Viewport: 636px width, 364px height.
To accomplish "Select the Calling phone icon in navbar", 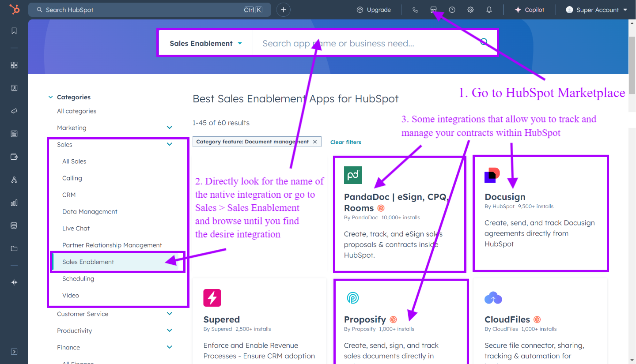I will (x=415, y=9).
